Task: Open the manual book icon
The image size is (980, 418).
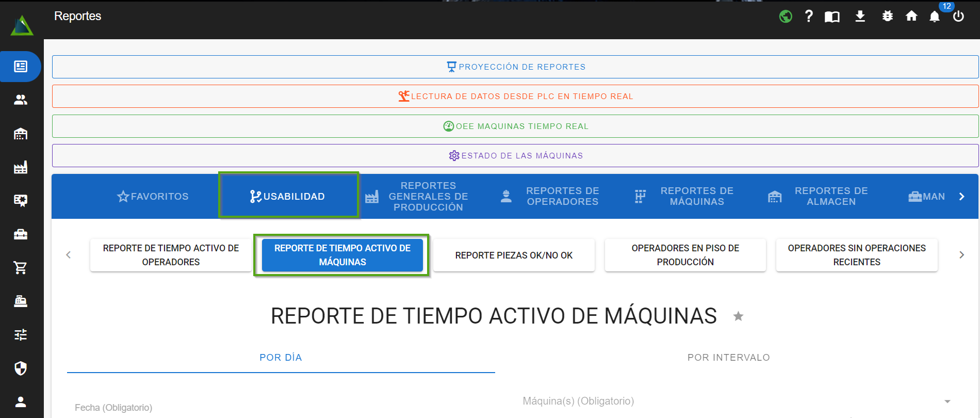Action: (832, 17)
